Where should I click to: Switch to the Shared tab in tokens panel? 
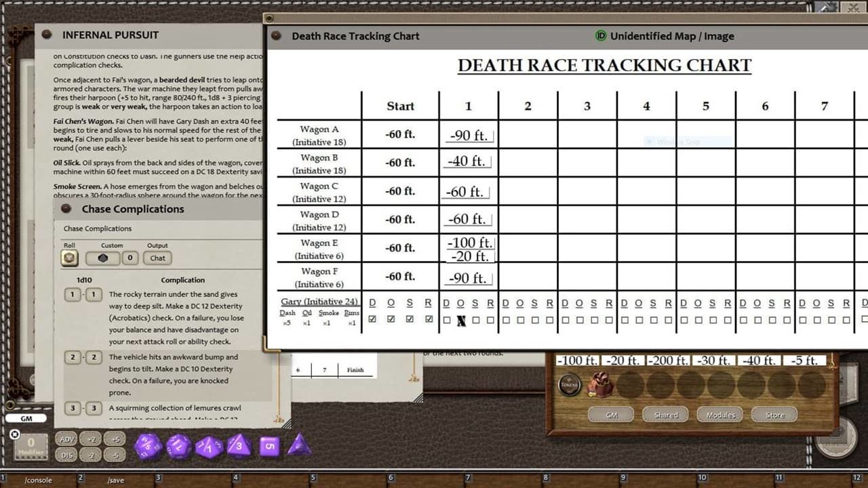tap(665, 415)
